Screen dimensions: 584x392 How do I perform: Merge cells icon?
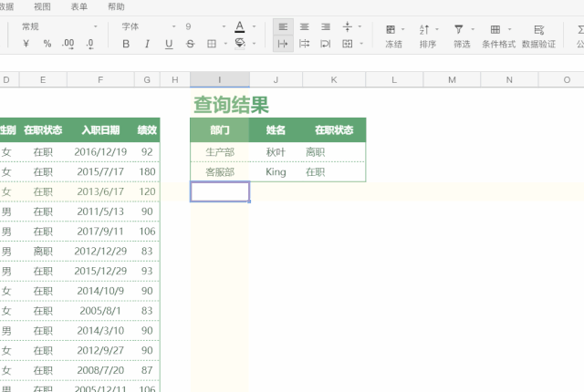347,44
